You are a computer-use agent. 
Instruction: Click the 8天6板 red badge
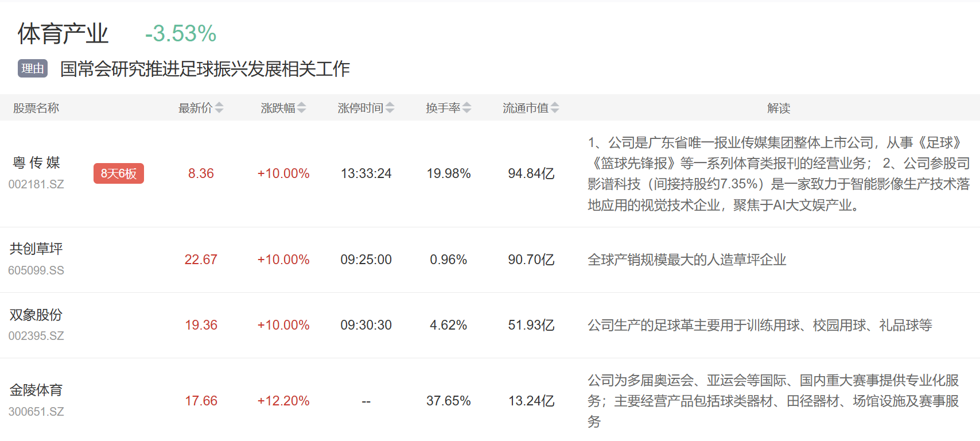(119, 173)
